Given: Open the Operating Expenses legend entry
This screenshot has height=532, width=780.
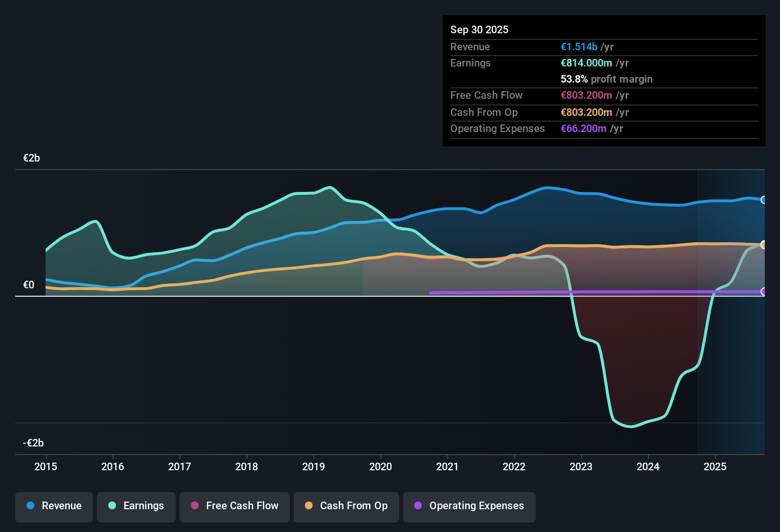Looking at the screenshot, I should [x=469, y=506].
